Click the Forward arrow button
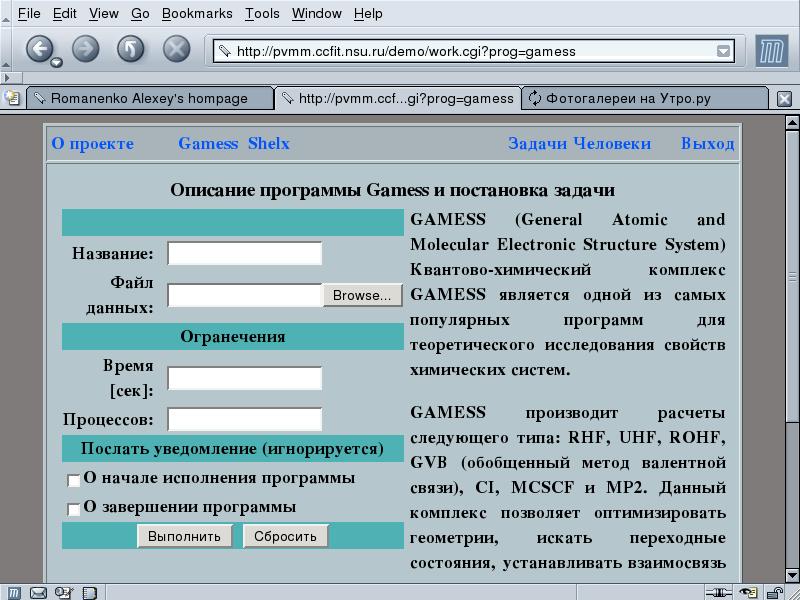Screen dimensions: 800x600 point(85,49)
